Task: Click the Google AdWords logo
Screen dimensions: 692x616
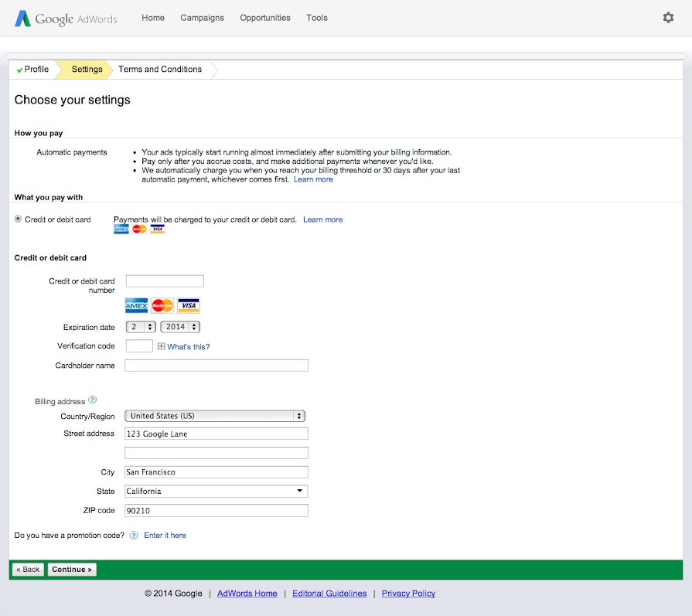Action: pos(66,19)
